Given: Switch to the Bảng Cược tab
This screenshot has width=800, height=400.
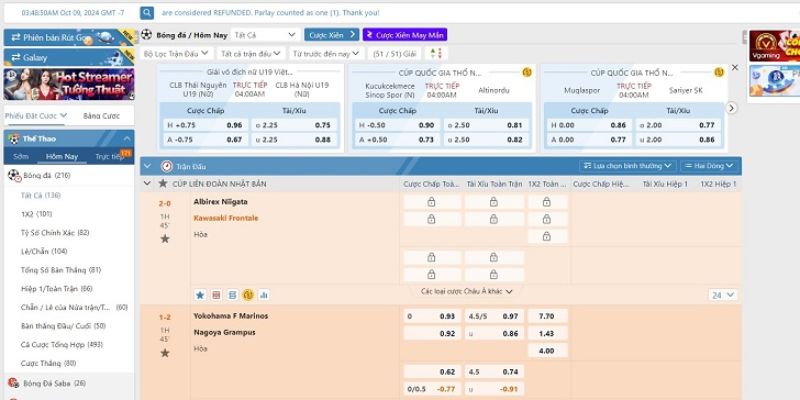Looking at the screenshot, I should (x=99, y=116).
